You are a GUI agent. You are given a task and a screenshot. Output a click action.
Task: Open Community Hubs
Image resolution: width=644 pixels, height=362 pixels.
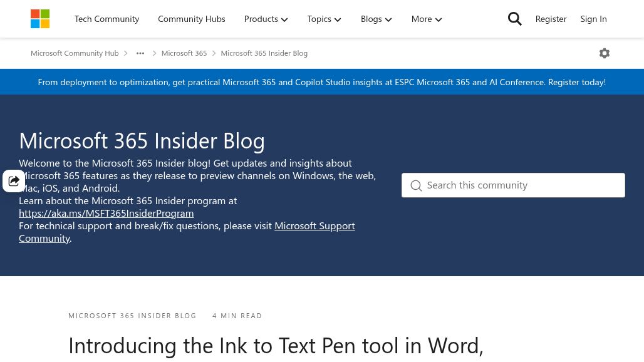[192, 19]
